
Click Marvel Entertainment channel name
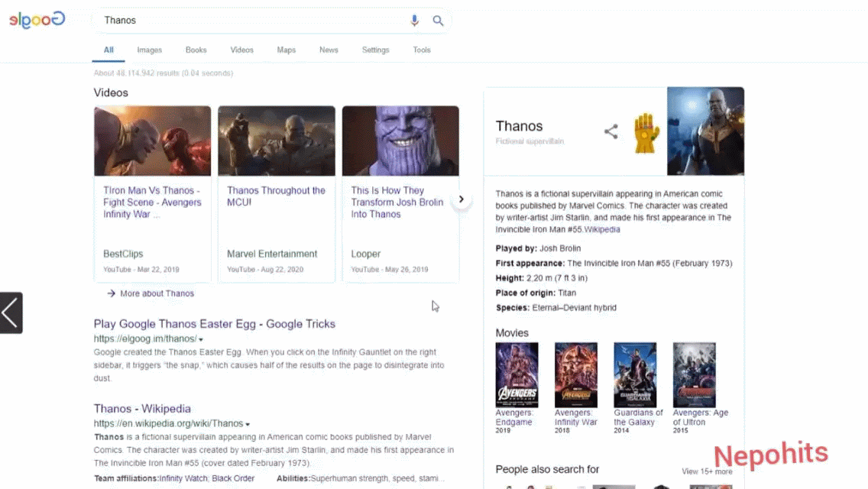coord(272,254)
